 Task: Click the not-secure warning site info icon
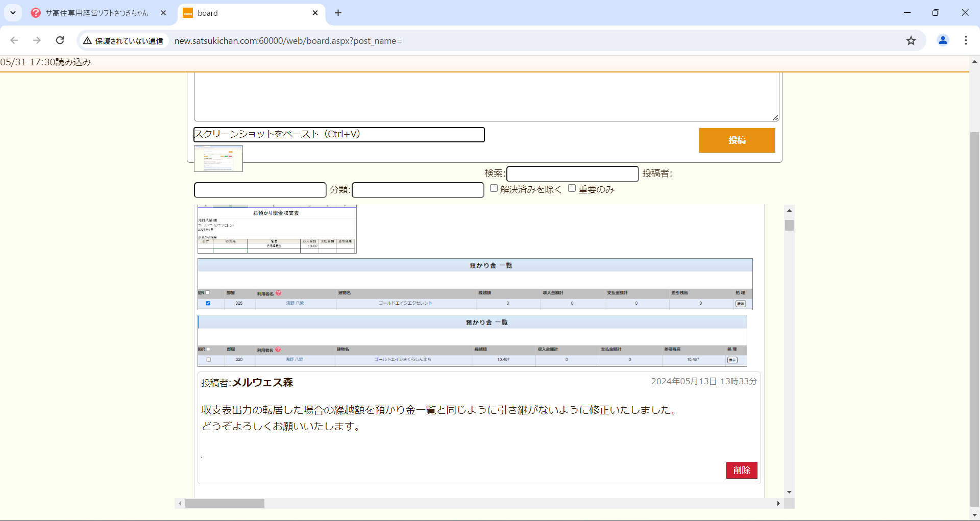point(88,41)
